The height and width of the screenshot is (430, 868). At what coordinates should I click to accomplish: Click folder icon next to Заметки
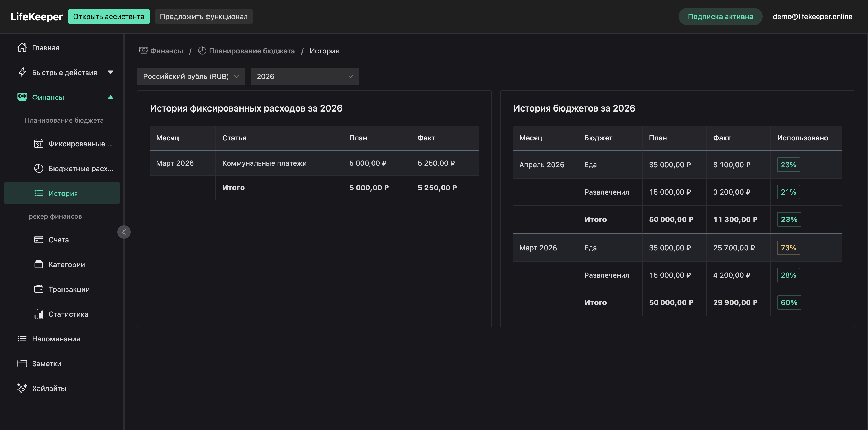(x=22, y=363)
